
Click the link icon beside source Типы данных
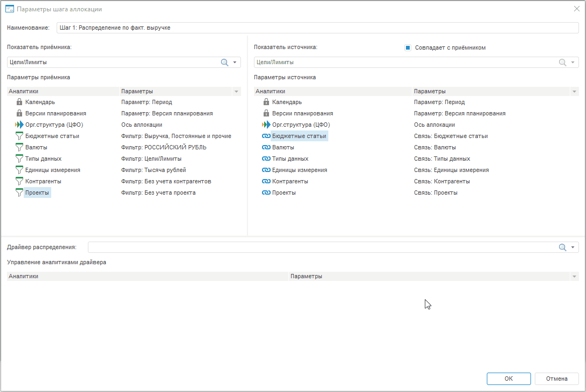click(x=266, y=159)
